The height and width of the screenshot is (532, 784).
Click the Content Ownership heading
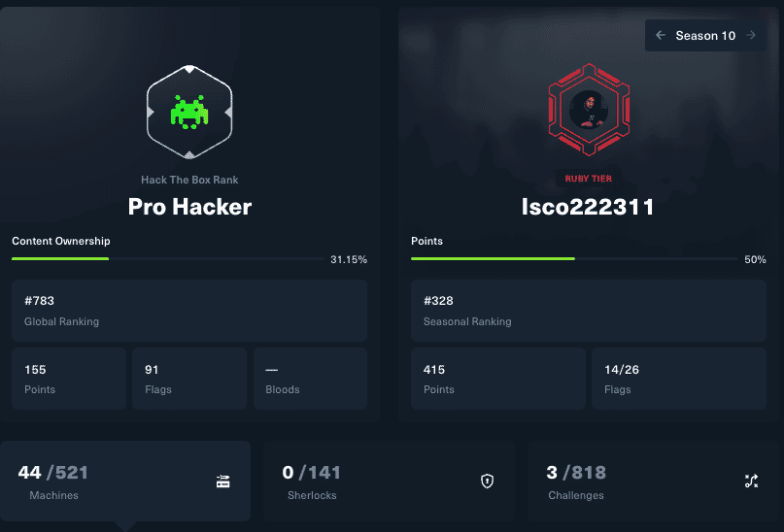61,241
